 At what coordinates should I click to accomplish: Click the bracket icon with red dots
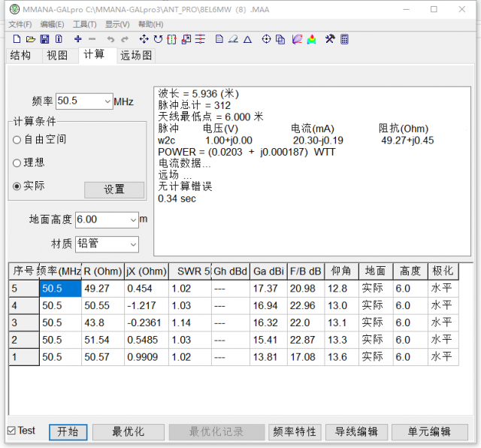coord(172,39)
